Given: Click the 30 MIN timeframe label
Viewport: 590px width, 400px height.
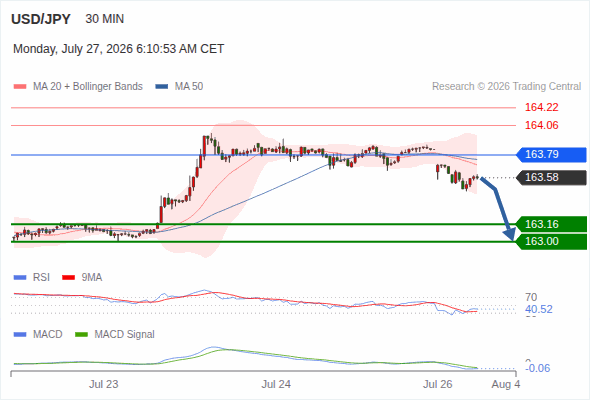Looking at the screenshot, I should tap(105, 19).
